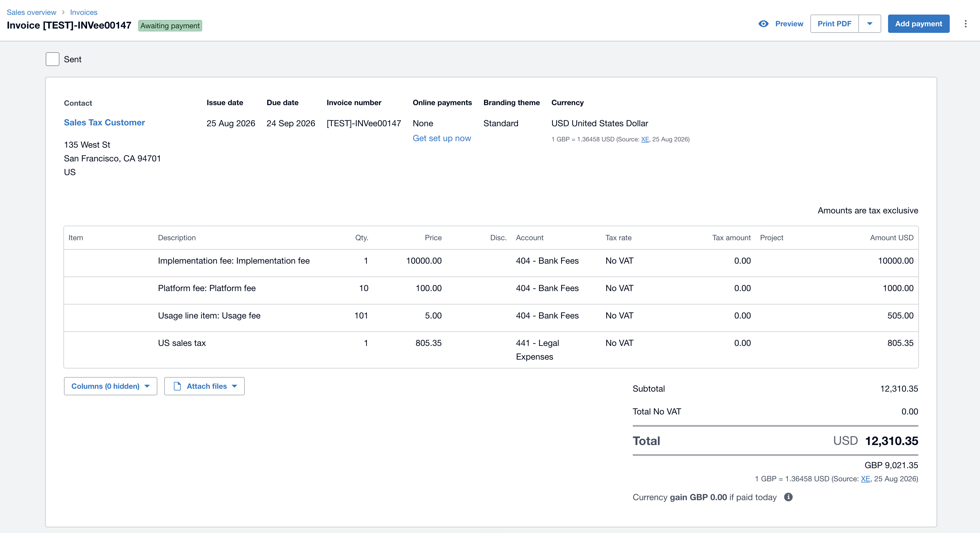Click the GBP 9,021.35 converted total
The width and height of the screenshot is (980, 533).
coord(891,465)
